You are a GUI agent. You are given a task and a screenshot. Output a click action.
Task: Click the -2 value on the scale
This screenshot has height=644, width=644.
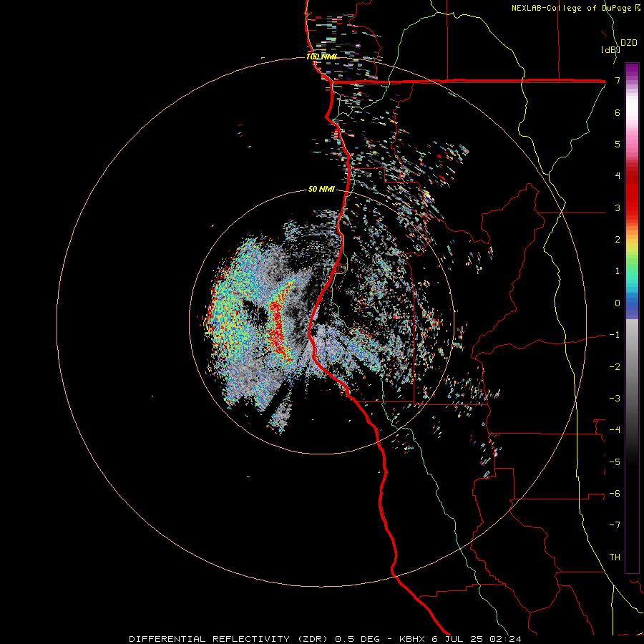pyautogui.click(x=615, y=367)
